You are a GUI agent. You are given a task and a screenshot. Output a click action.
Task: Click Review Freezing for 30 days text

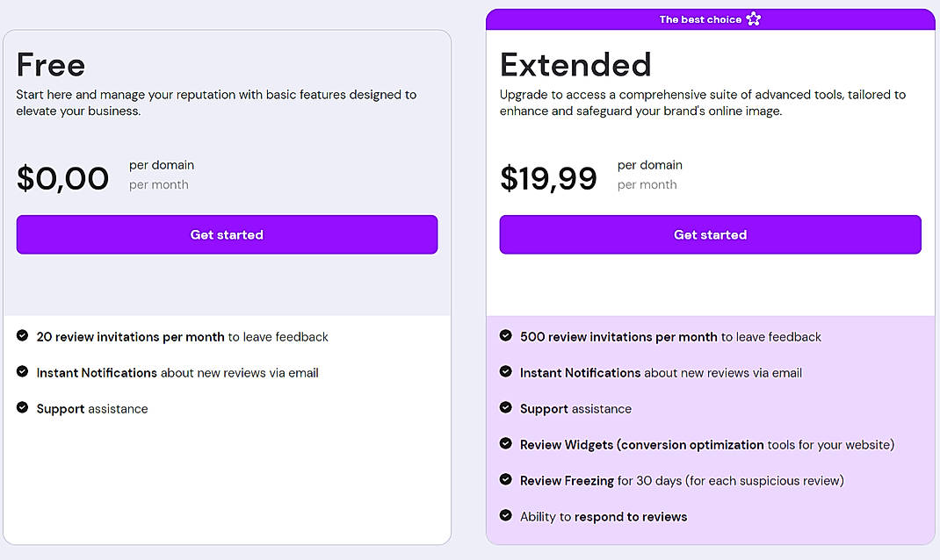(x=681, y=481)
